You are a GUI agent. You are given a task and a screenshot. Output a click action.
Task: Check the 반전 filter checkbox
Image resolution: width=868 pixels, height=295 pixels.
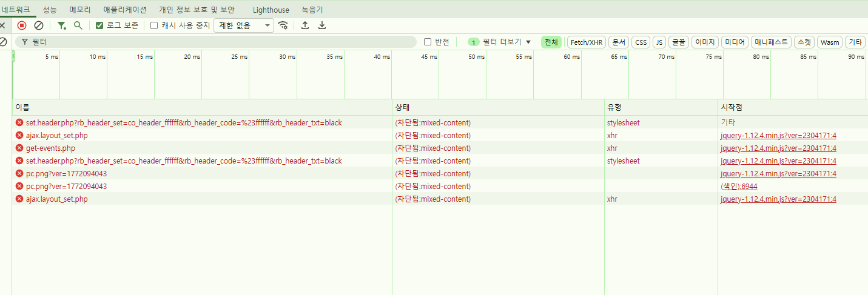coord(428,42)
